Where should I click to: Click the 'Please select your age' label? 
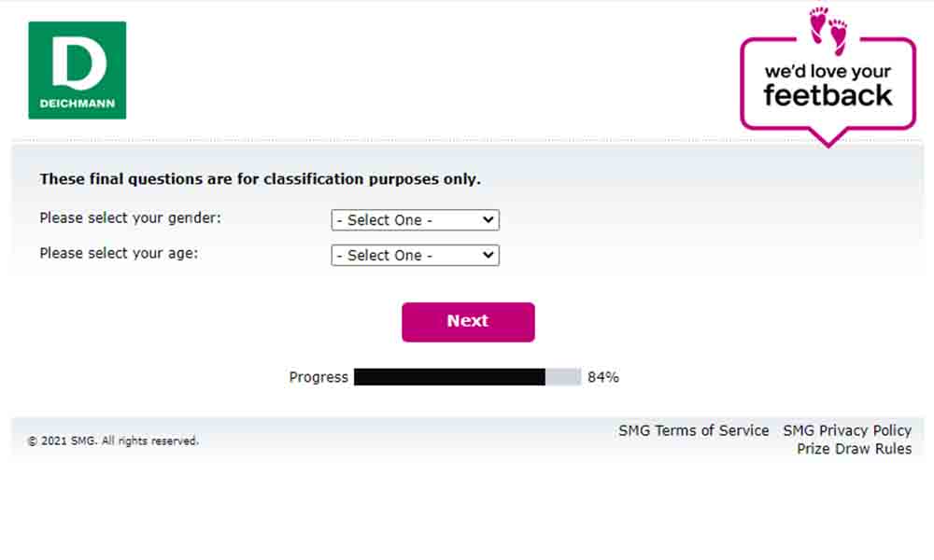pos(119,254)
